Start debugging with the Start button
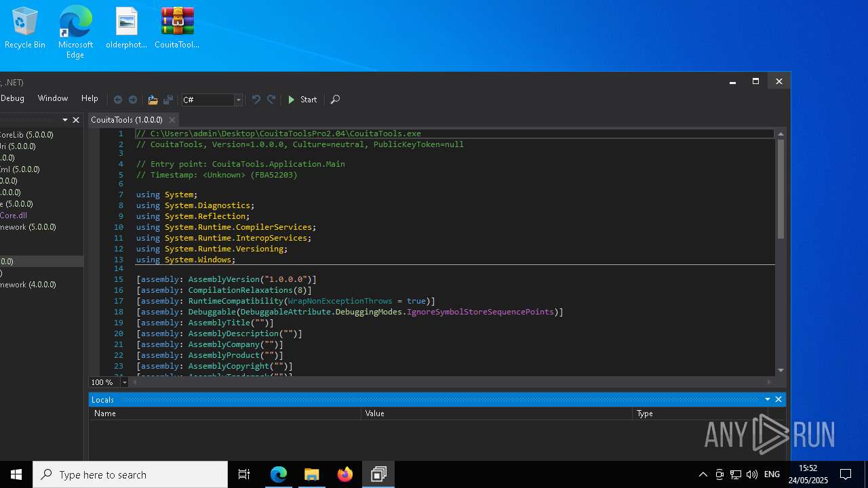 pos(302,100)
